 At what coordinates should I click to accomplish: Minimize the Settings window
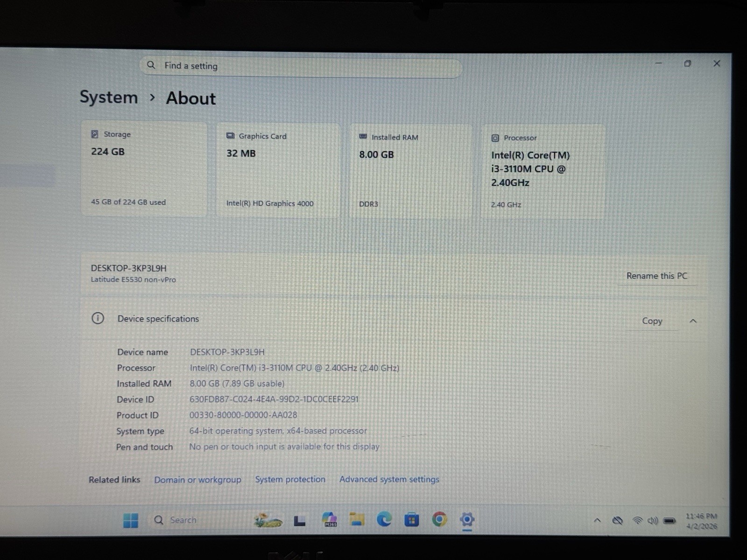click(658, 63)
